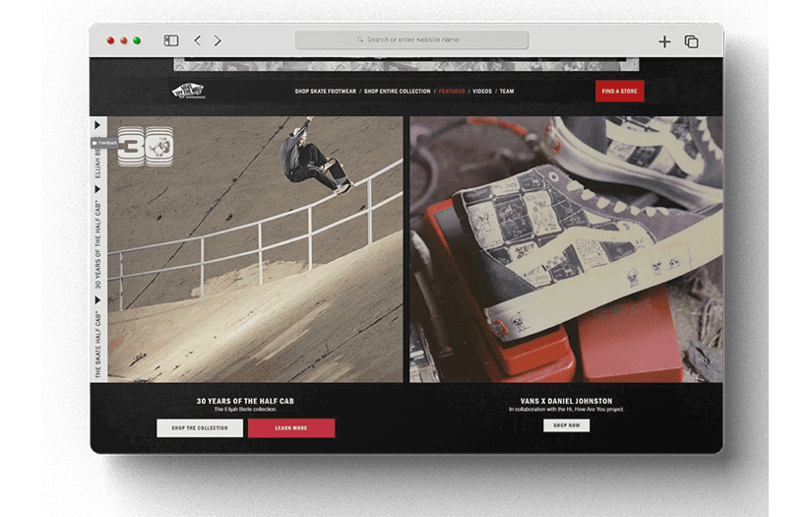Click vertical 'THE SKATE HALF CAB' sidebar label
Screen dimensions: 812x517
(x=97, y=345)
